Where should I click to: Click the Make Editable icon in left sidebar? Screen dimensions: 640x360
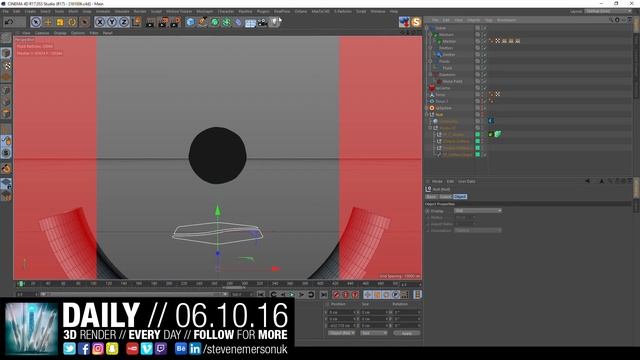(6, 38)
